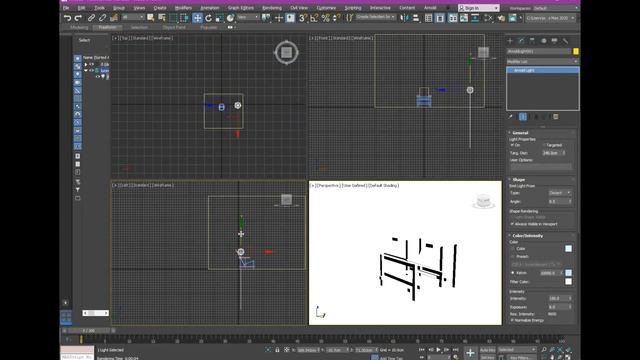The image size is (640, 360).
Task: Select the Preset radio button
Action: [513, 257]
